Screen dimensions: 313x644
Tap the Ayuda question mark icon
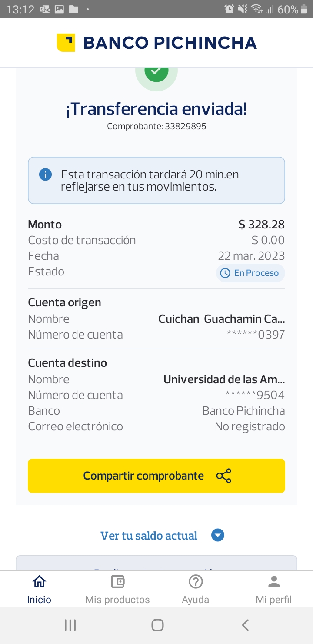tap(196, 582)
